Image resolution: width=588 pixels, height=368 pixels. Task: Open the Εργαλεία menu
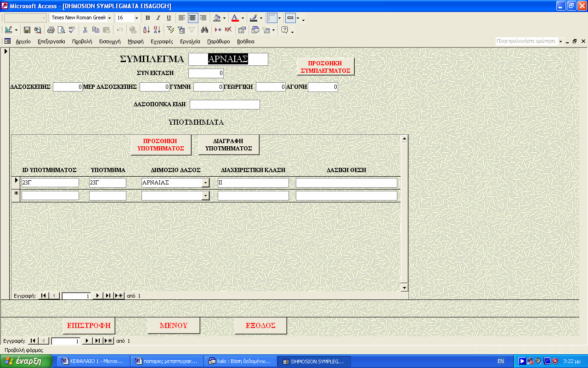pos(190,41)
